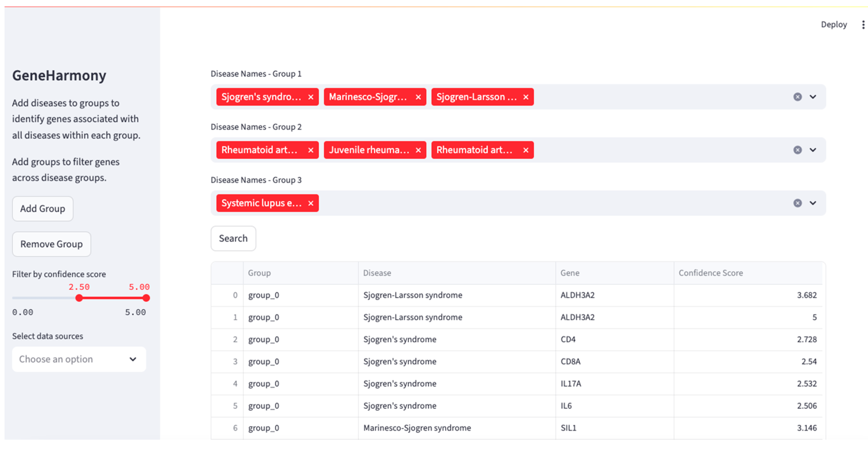Clear all selections in Group 1
868x449 pixels.
[797, 97]
